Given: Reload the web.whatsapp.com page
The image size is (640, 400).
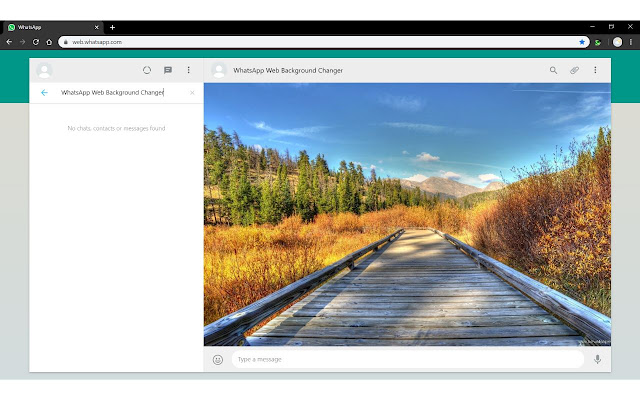Looking at the screenshot, I should (36, 42).
